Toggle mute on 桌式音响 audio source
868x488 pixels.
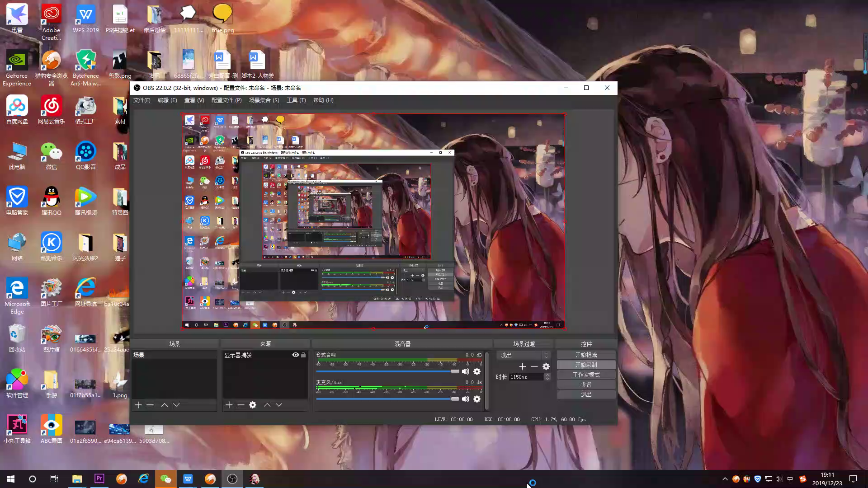click(x=465, y=371)
